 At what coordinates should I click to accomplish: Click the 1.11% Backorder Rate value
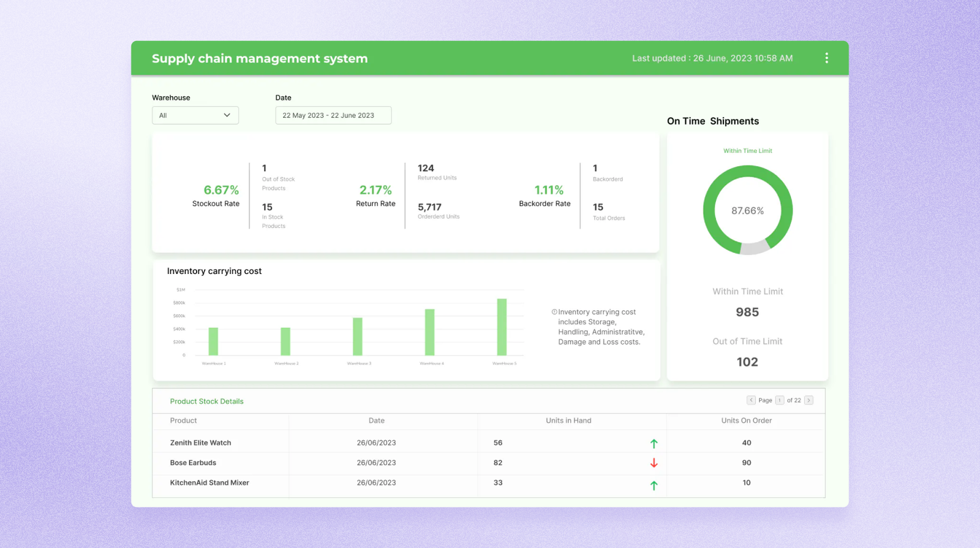(549, 190)
